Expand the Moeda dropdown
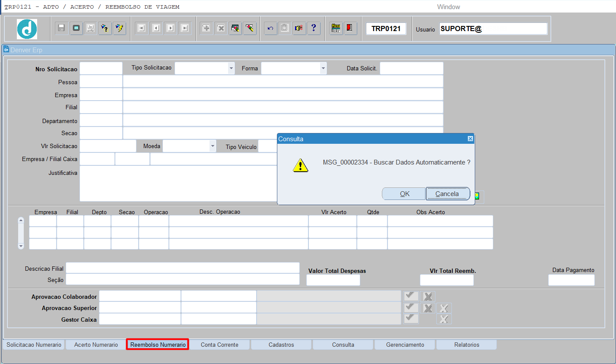Screen dimensions: 616x364 [x=213, y=146]
